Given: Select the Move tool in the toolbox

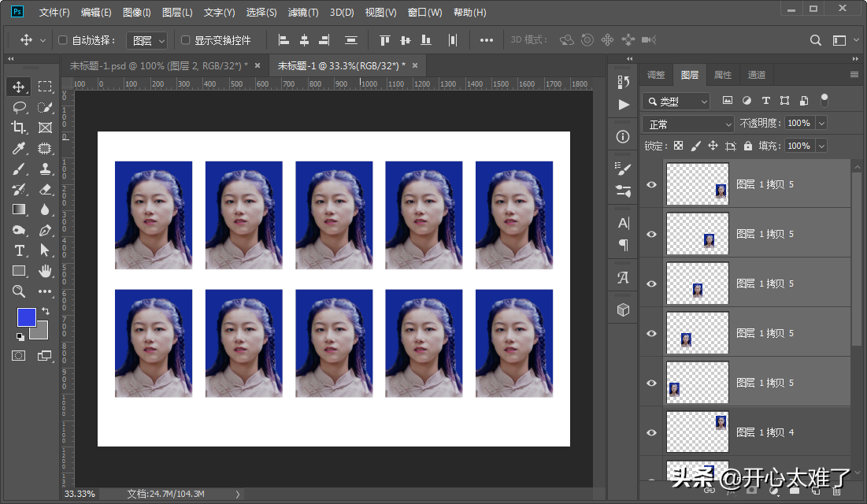Looking at the screenshot, I should click(19, 87).
